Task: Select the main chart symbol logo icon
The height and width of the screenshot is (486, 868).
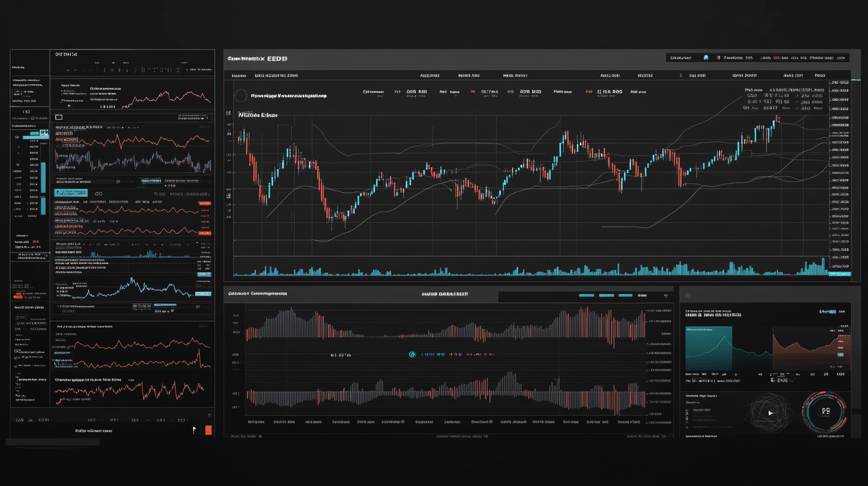Action: [240, 95]
